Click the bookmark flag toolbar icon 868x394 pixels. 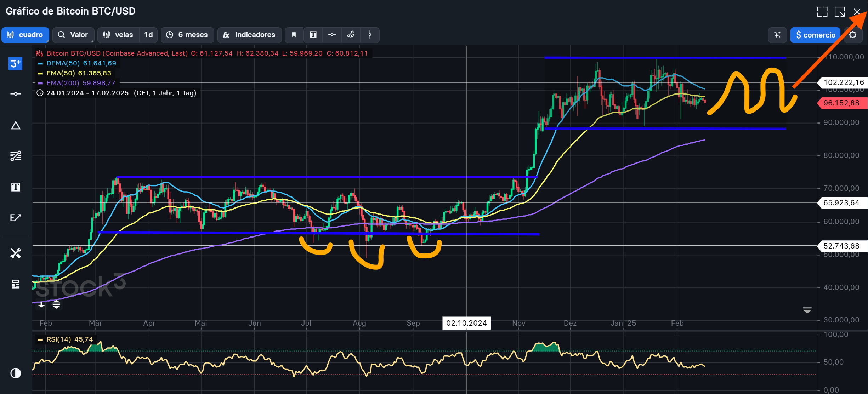[x=294, y=35]
